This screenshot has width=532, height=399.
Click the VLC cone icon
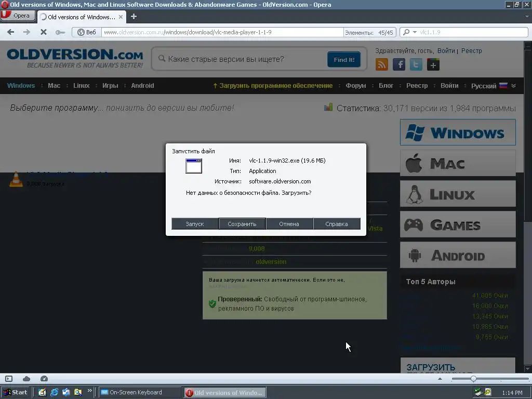point(16,179)
